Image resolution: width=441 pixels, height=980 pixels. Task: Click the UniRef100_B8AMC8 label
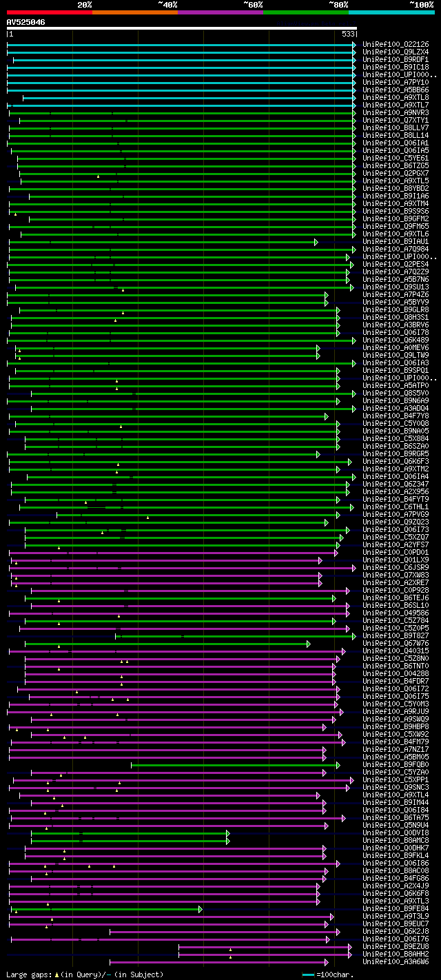(396, 840)
